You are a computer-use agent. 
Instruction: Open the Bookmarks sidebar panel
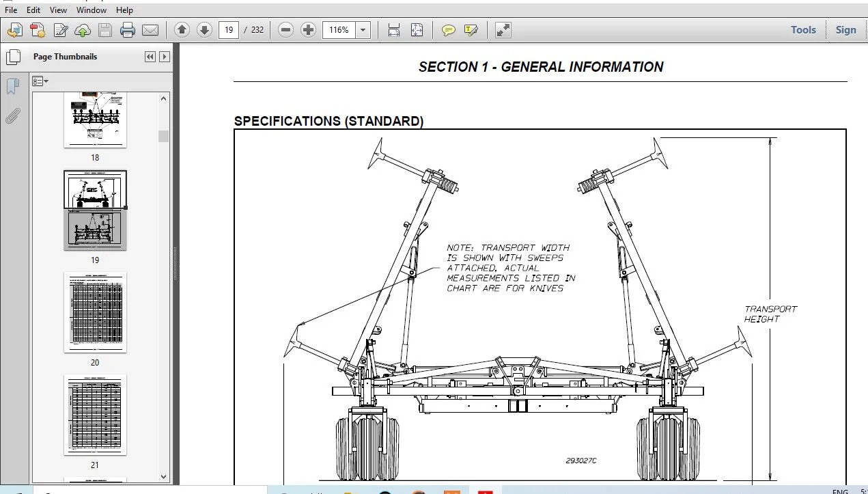click(12, 87)
